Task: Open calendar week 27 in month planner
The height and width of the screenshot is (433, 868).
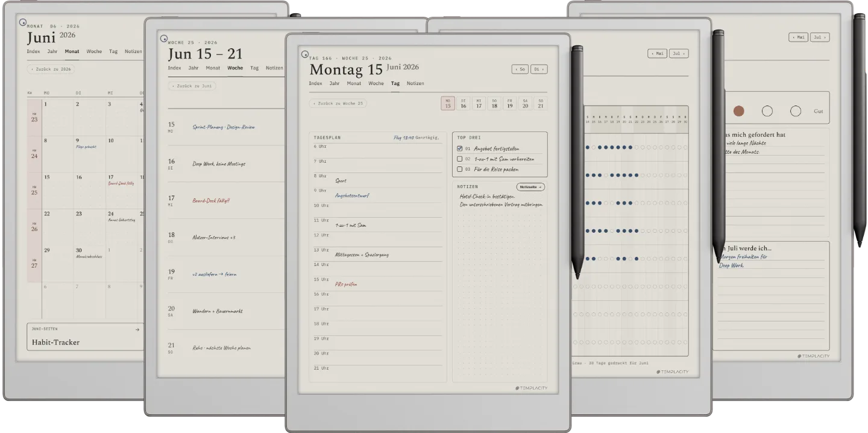Action: tap(34, 264)
